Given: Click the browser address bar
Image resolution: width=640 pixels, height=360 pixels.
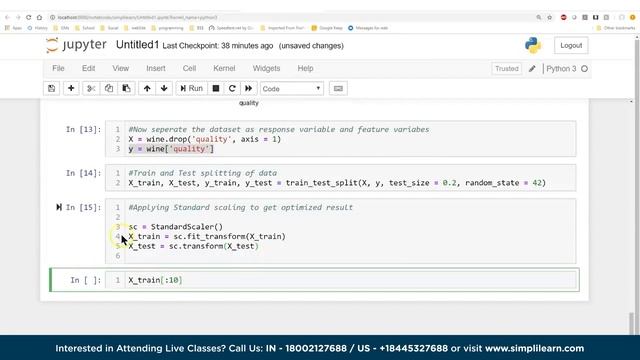Looking at the screenshot, I should click(294, 18).
